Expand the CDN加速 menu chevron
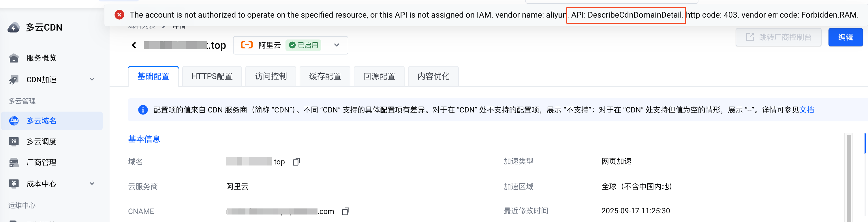Screen dimensions: 868x222 (x=92, y=80)
